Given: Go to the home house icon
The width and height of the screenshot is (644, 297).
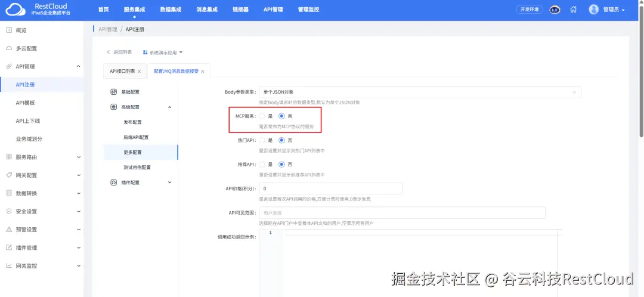Looking at the screenshot, I should coord(574,10).
